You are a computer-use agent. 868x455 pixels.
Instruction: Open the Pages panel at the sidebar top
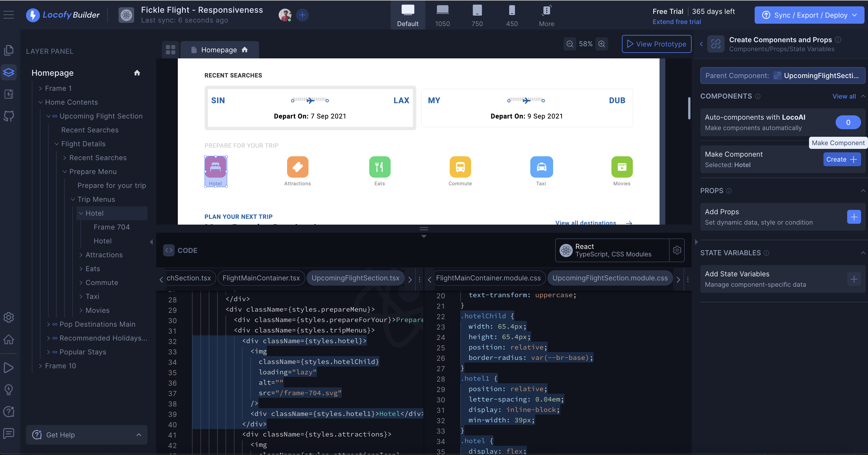(x=9, y=50)
